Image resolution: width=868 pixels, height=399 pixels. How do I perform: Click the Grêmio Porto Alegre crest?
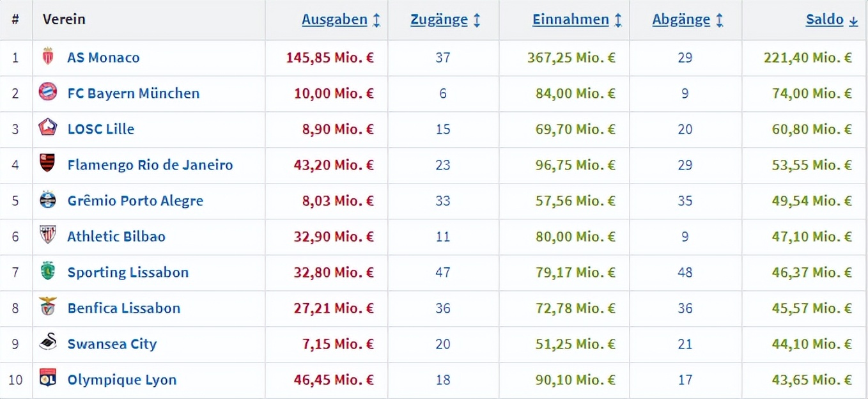pos(48,200)
